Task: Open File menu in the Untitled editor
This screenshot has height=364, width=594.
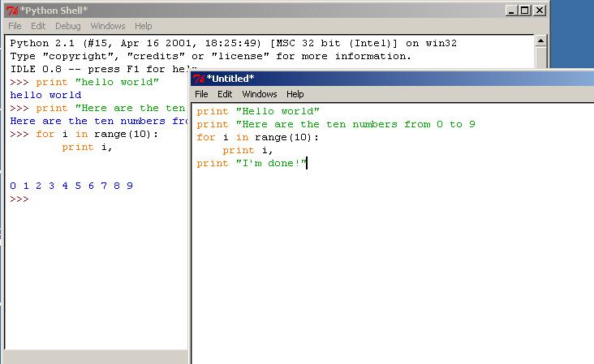Action: [x=201, y=94]
